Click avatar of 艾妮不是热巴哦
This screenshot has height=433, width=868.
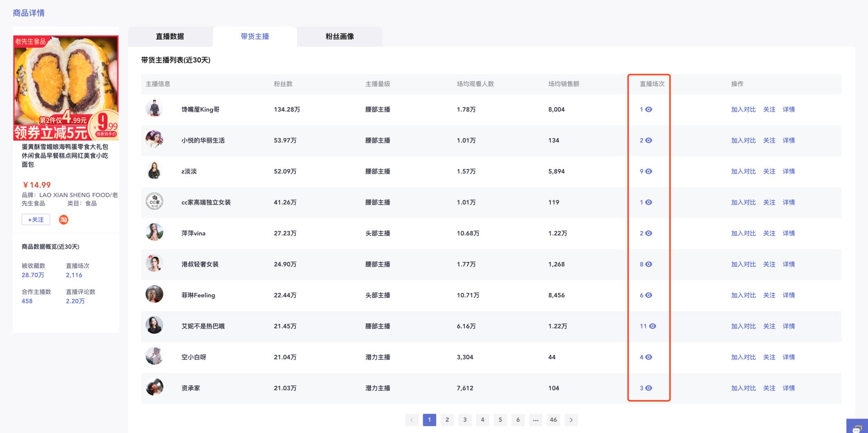point(154,325)
